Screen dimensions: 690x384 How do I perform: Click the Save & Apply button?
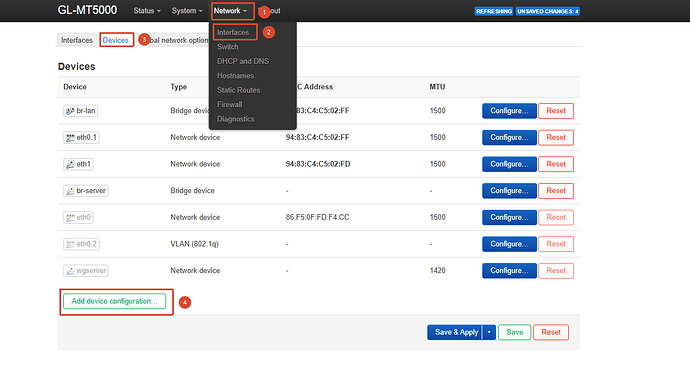tap(455, 332)
